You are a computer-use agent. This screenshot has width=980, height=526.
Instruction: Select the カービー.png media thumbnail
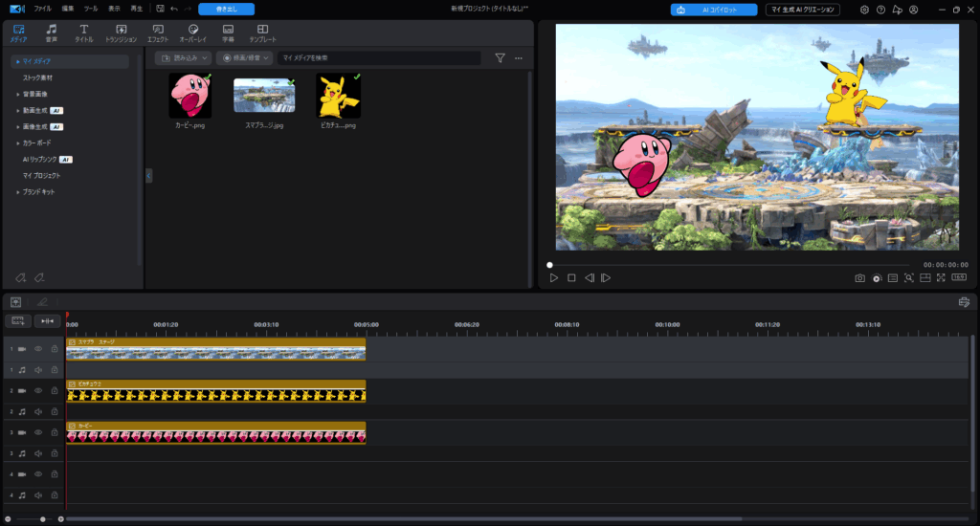[x=190, y=96]
